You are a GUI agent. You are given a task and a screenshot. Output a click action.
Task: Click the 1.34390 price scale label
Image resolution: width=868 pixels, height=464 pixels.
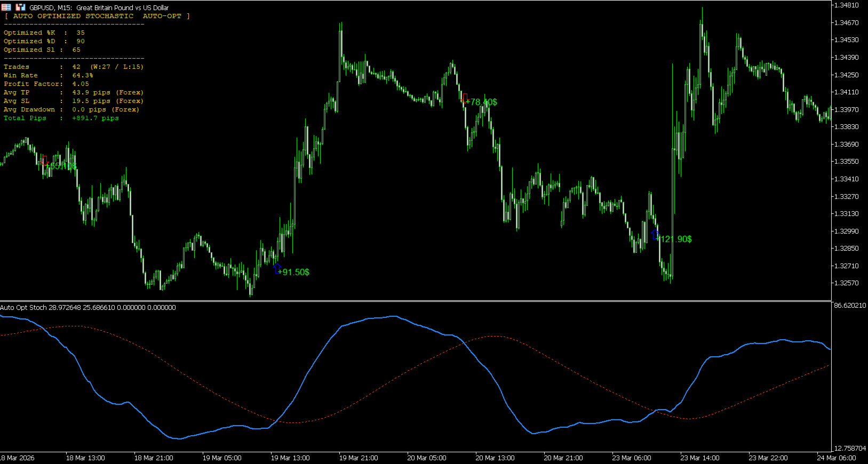tap(846, 57)
